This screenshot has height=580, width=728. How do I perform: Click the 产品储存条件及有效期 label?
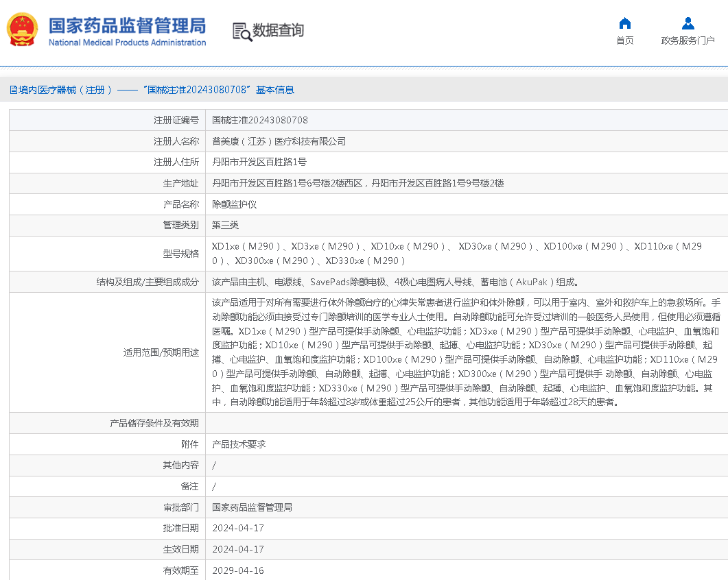154,423
